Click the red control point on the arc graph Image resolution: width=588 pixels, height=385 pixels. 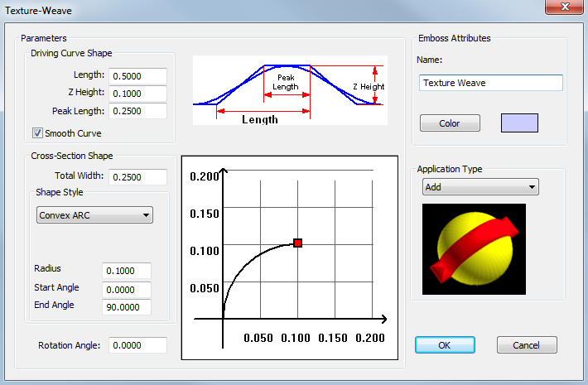click(x=298, y=243)
